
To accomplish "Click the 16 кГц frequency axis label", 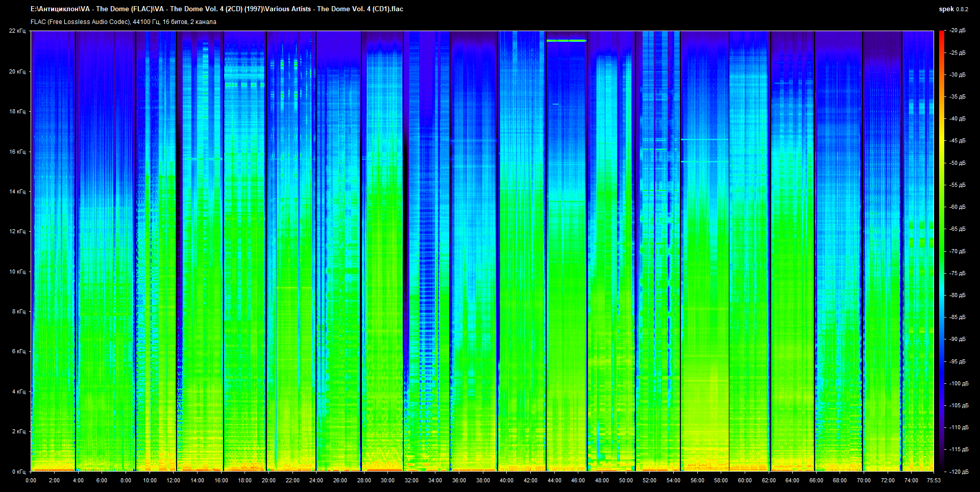I will click(x=17, y=152).
